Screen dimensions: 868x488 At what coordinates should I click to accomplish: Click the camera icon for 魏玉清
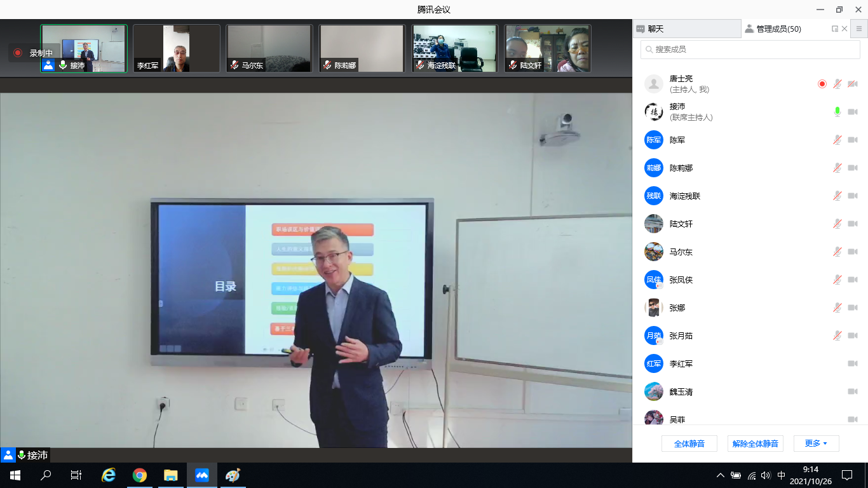point(853,391)
